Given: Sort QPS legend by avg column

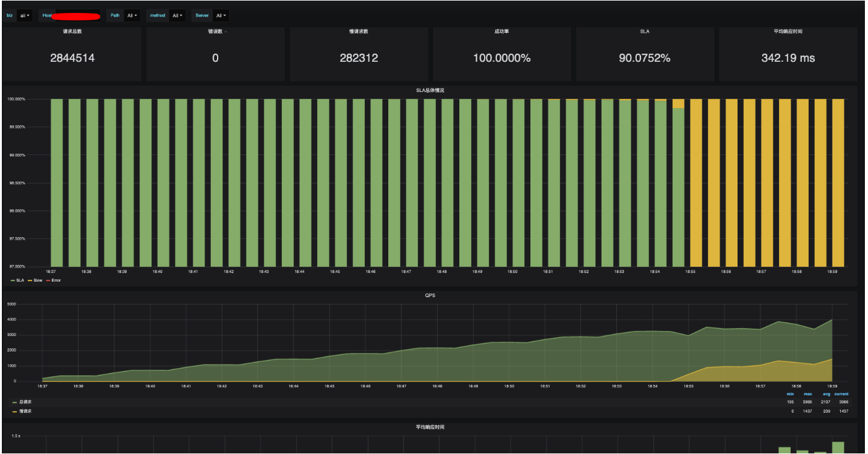Looking at the screenshot, I should tap(826, 394).
